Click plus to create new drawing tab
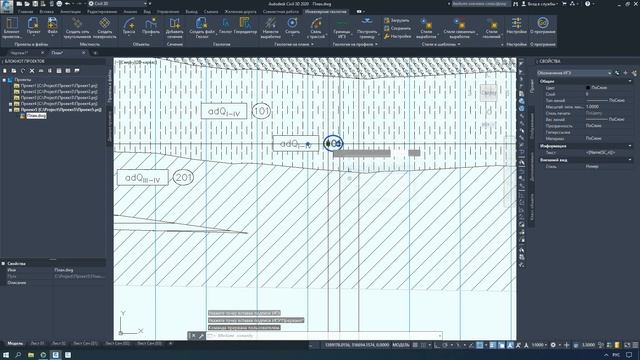640x360 pixels. [x=95, y=53]
